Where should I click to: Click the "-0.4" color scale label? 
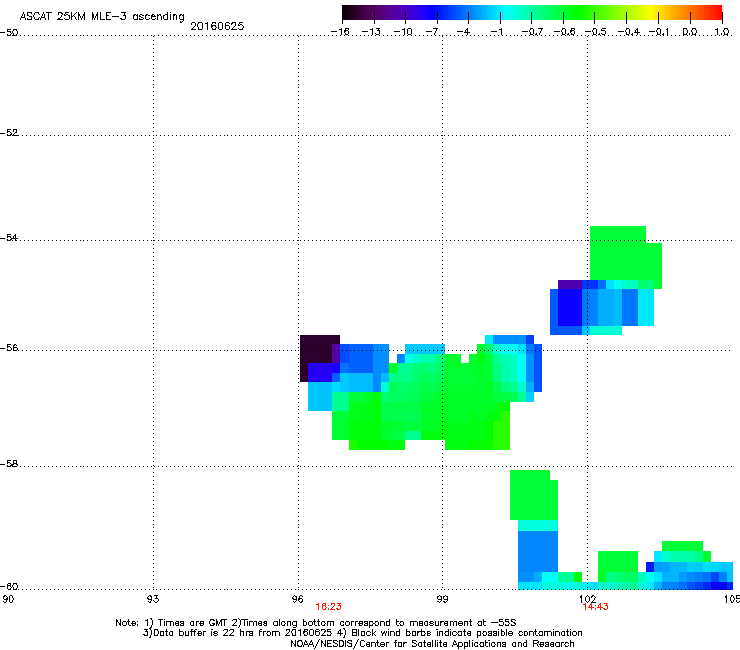coord(629,32)
